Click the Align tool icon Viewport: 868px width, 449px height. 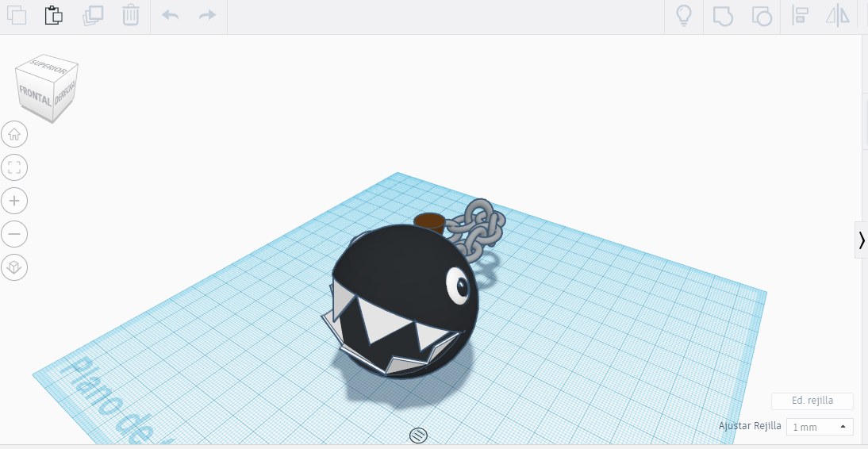click(x=801, y=16)
